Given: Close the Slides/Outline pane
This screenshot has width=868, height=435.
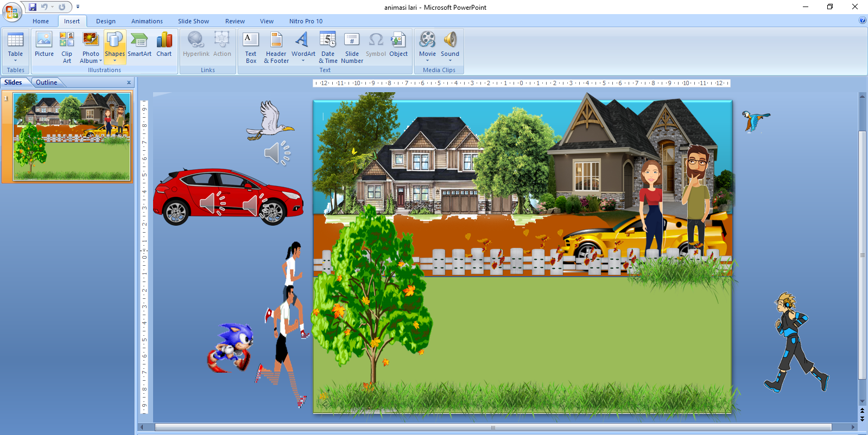Looking at the screenshot, I should click(129, 82).
